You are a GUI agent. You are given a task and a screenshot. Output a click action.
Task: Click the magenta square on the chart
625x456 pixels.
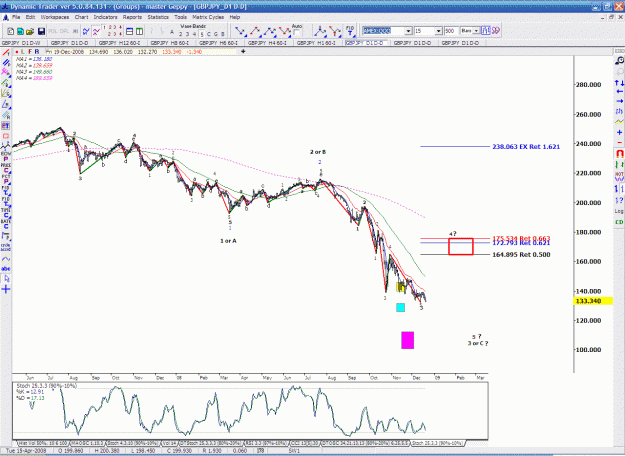tap(407, 340)
